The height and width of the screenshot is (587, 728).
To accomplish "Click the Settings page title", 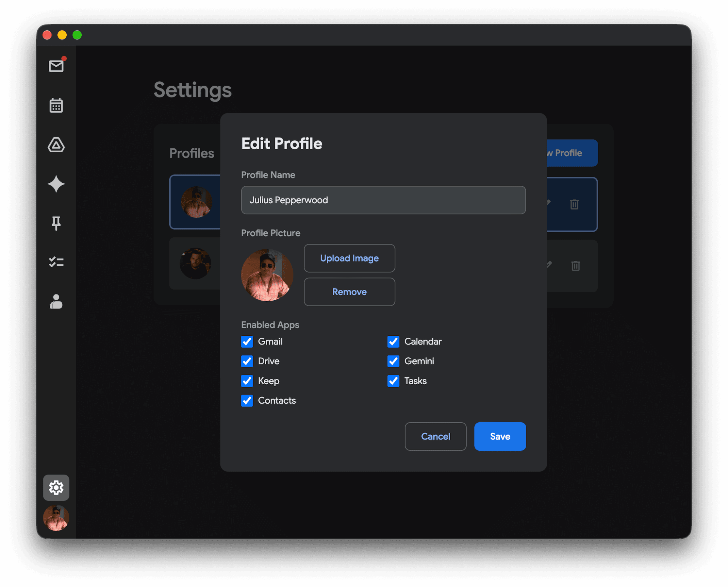I will pos(193,91).
